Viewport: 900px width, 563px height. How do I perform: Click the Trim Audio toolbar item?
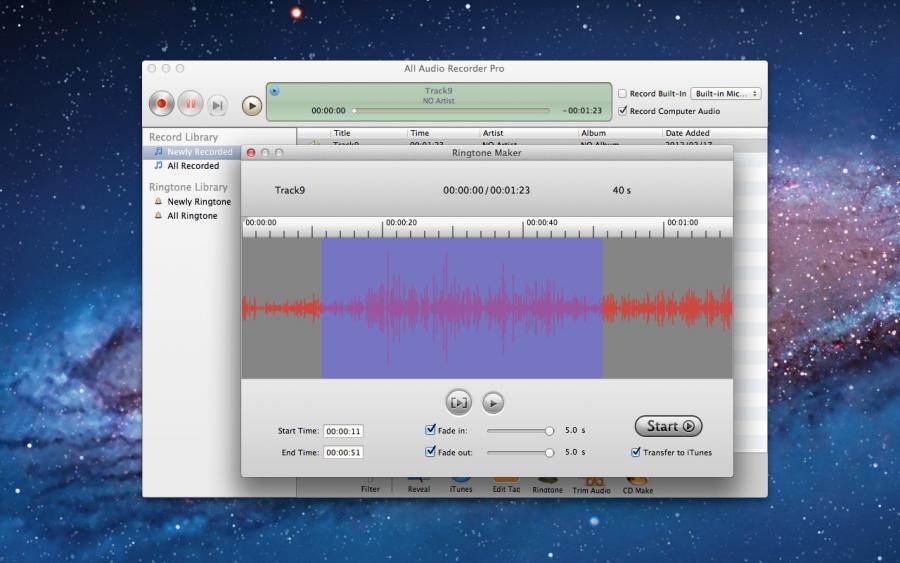tap(591, 486)
